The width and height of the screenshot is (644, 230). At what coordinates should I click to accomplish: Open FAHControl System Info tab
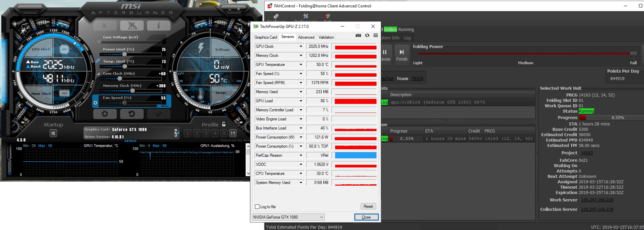coord(391,38)
